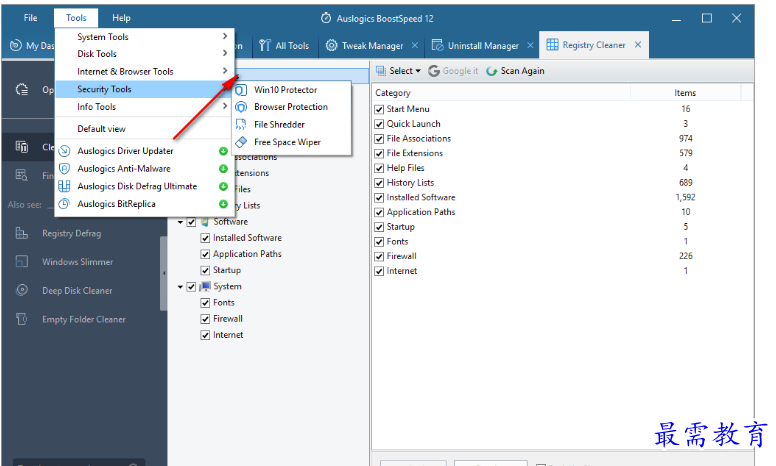Open the Help menu
The width and height of the screenshot is (776, 466).
121,18
